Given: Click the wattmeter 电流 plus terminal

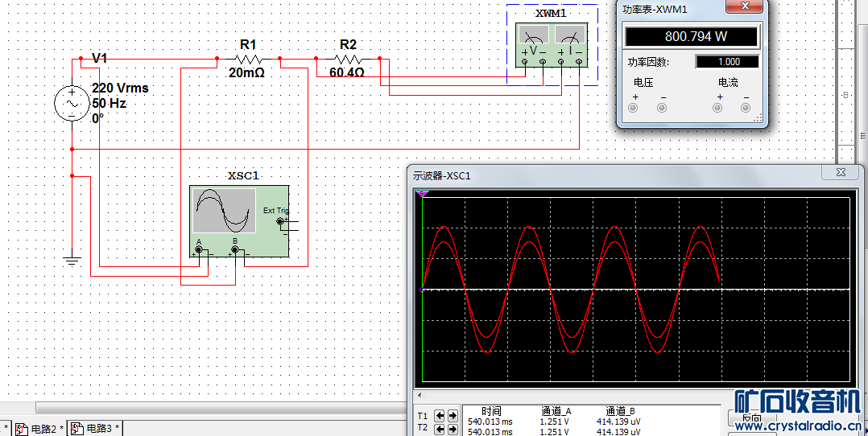Looking at the screenshot, I should click(718, 109).
